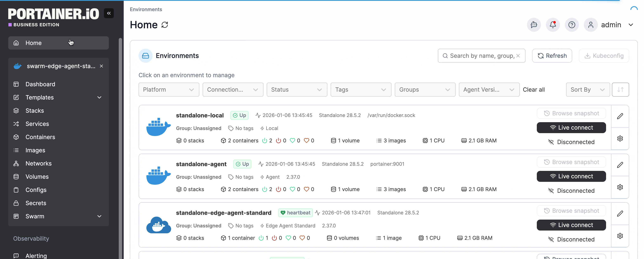
Task: Click the Clear all filters link
Action: coord(534,90)
